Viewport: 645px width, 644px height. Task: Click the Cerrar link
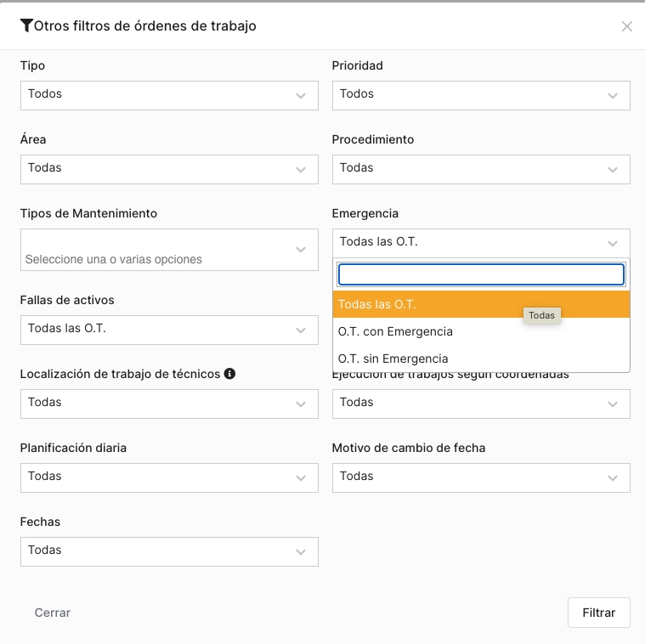click(x=53, y=613)
